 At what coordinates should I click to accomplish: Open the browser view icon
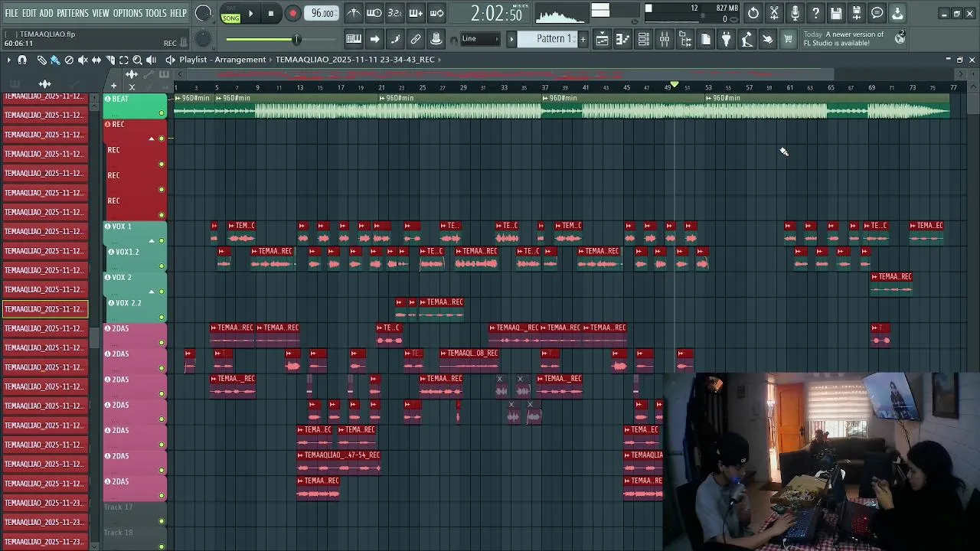coord(685,39)
